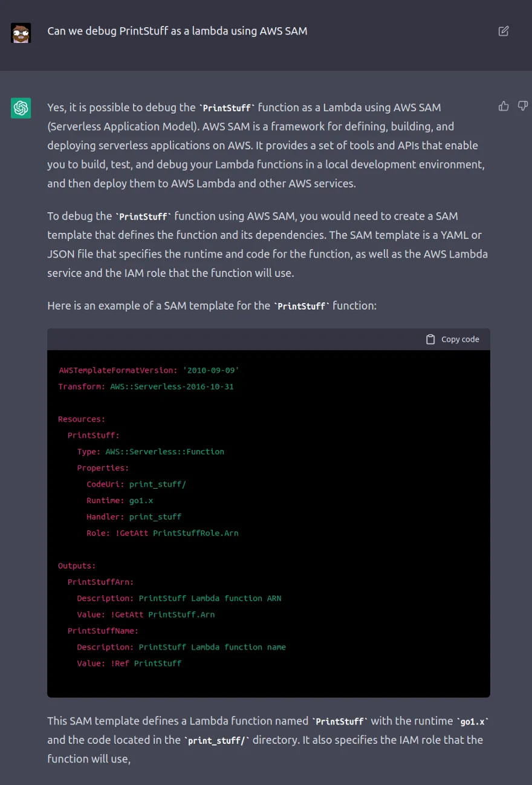Click the Handler: print_stuff line
The height and width of the screenshot is (785, 532).
click(134, 516)
